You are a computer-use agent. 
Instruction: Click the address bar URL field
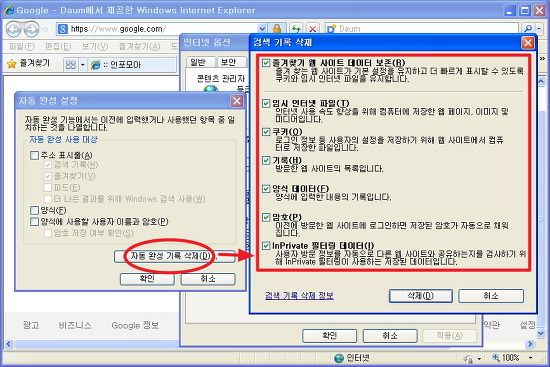[x=163, y=29]
